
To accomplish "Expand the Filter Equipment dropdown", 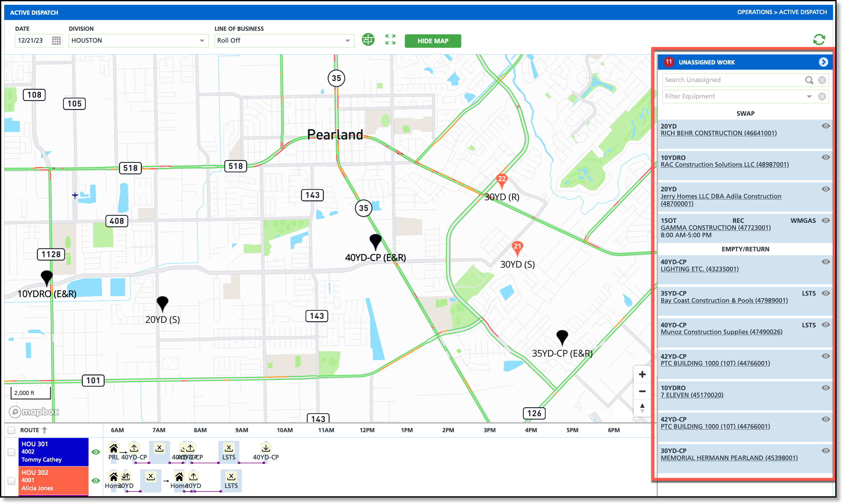I will pyautogui.click(x=809, y=97).
